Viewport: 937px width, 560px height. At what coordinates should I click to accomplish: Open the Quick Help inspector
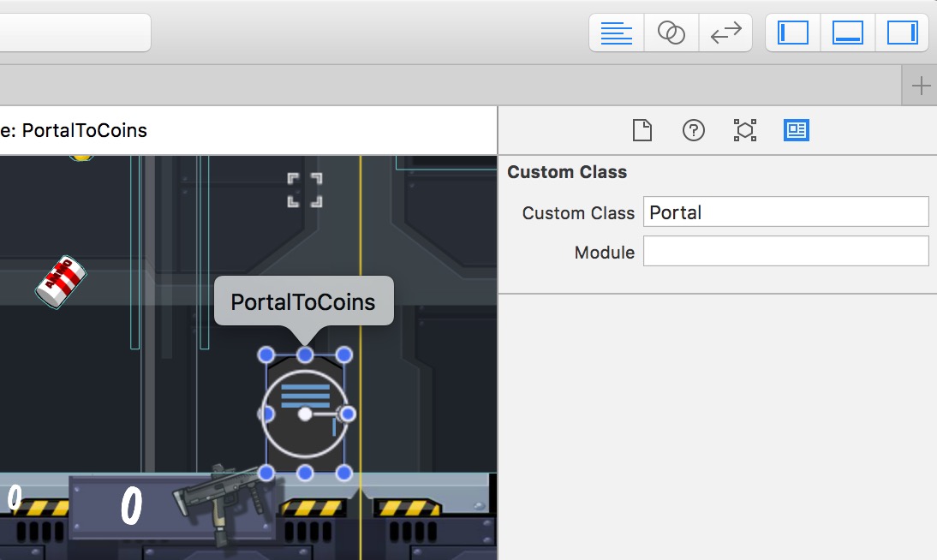coord(693,130)
